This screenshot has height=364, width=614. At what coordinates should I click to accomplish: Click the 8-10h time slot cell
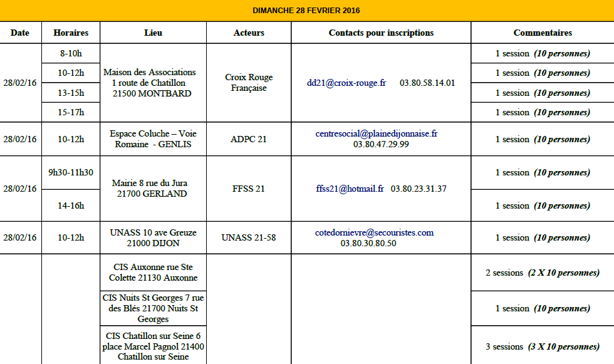tap(71, 54)
